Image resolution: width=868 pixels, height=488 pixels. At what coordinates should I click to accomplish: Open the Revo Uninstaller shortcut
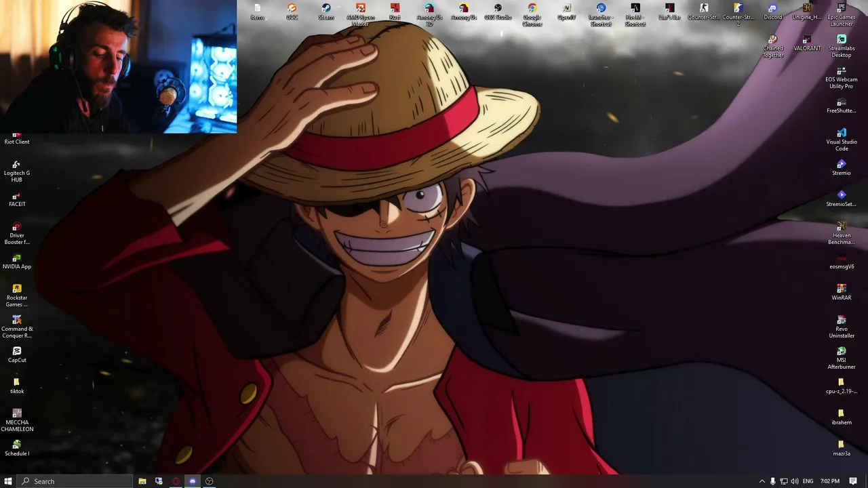pos(842,327)
